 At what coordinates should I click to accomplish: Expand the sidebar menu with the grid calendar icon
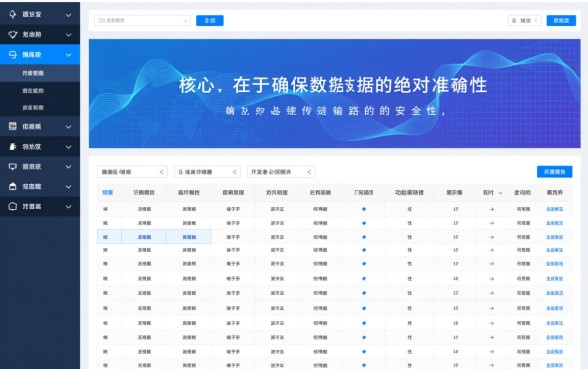(69, 127)
